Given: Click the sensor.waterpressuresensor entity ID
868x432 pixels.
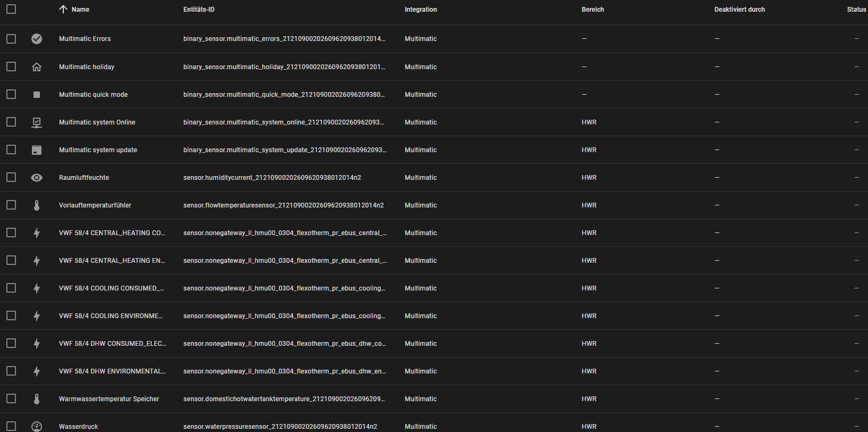Looking at the screenshot, I should point(280,427).
